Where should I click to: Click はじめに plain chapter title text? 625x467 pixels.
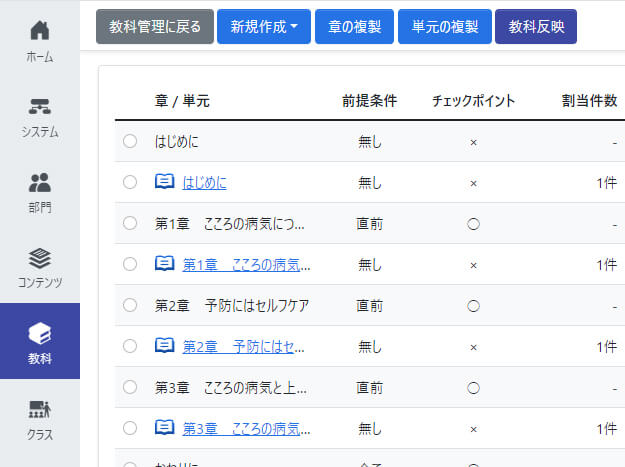click(x=177, y=142)
